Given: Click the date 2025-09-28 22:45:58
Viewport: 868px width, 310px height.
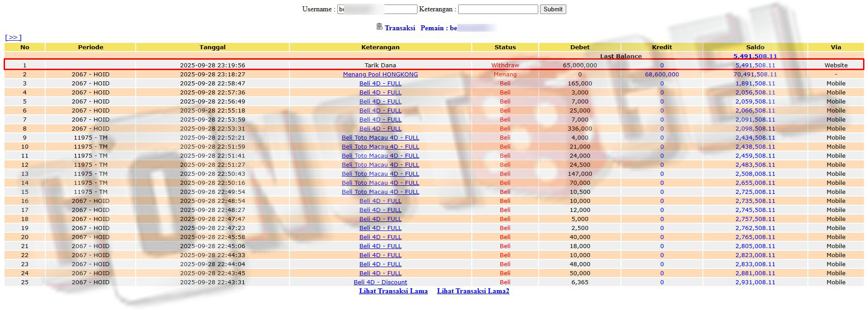Looking at the screenshot, I should tap(213, 237).
